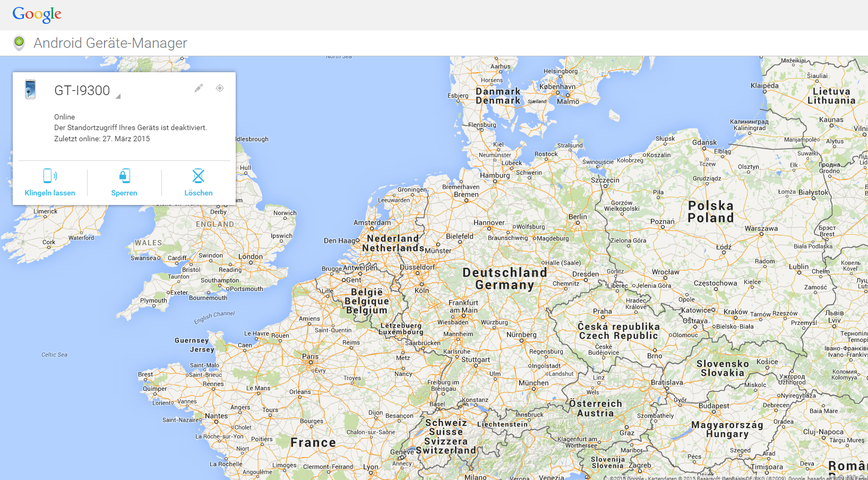Click the Gdańsk label on the map

click(704, 142)
